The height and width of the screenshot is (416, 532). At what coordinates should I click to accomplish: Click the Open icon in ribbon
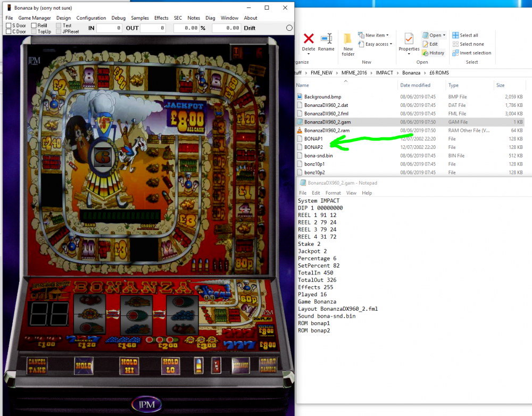425,35
